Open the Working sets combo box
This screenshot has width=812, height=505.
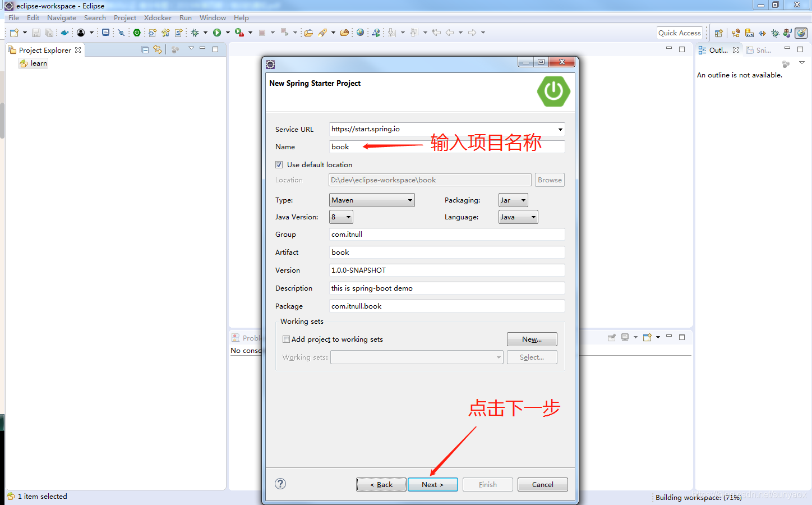click(x=417, y=357)
